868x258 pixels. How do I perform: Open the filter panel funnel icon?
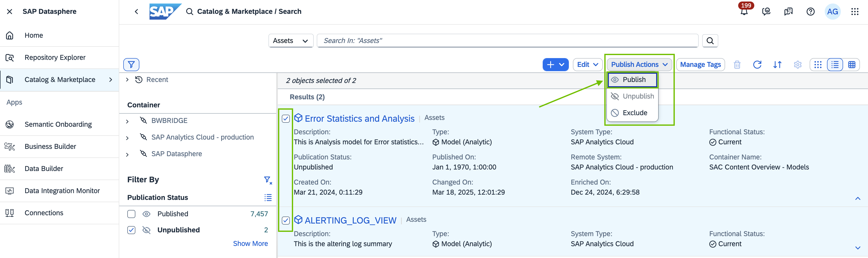pos(131,64)
